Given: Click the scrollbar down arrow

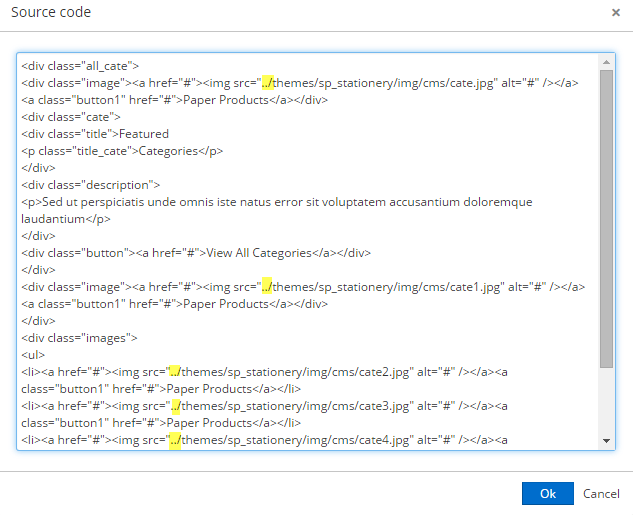Looking at the screenshot, I should (606, 441).
